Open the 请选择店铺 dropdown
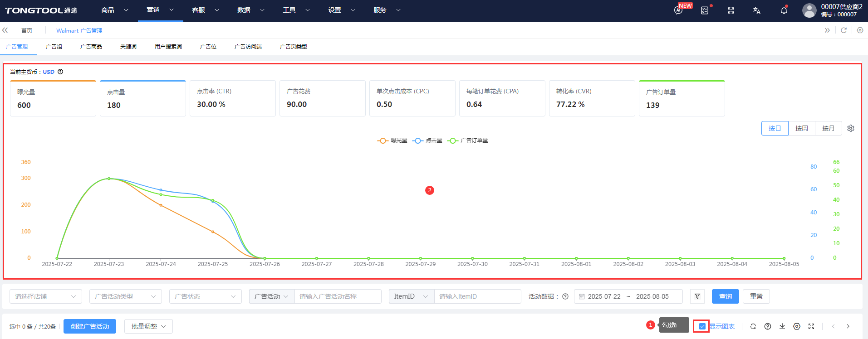 tap(45, 296)
